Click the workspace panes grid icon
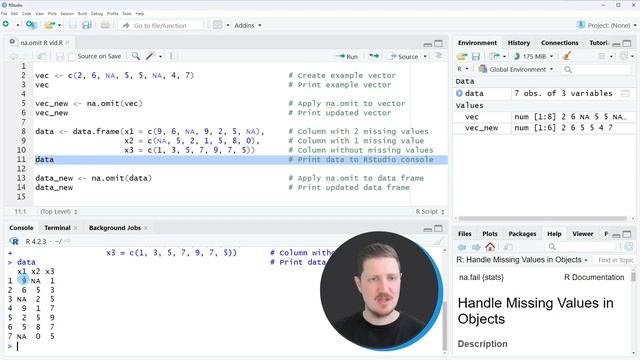Screen dimensions: 640x360 tap(218, 25)
